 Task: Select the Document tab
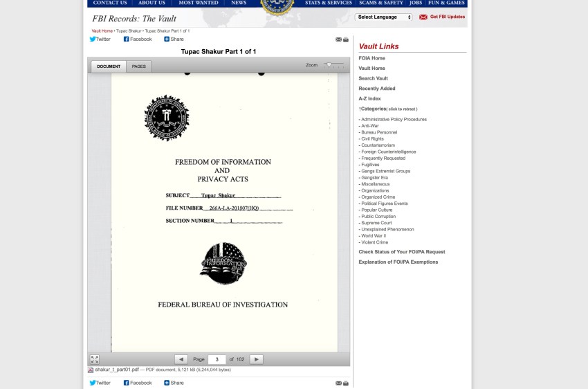pyautogui.click(x=108, y=66)
